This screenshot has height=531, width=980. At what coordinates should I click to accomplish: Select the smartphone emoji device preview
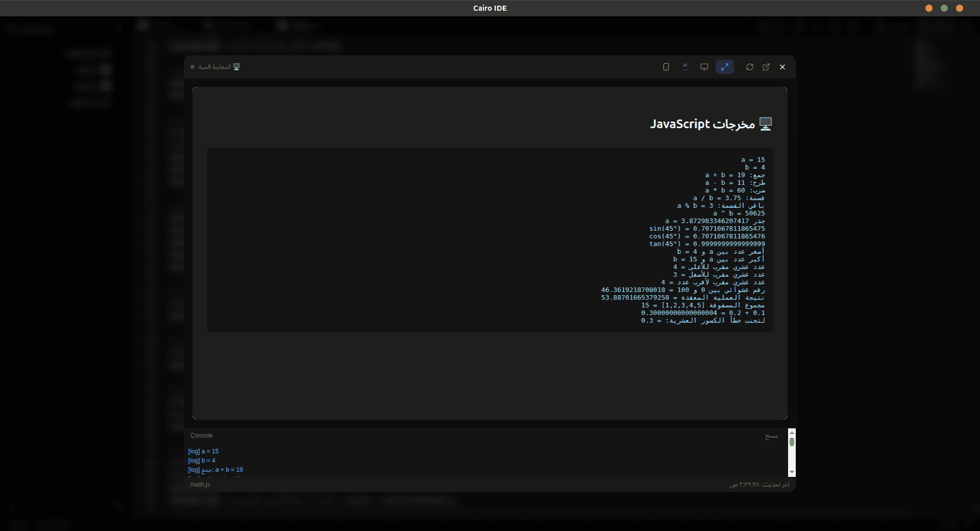(x=685, y=67)
